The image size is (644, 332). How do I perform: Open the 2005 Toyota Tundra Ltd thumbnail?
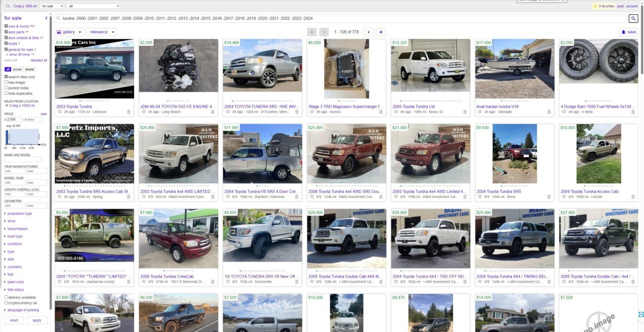(430, 65)
